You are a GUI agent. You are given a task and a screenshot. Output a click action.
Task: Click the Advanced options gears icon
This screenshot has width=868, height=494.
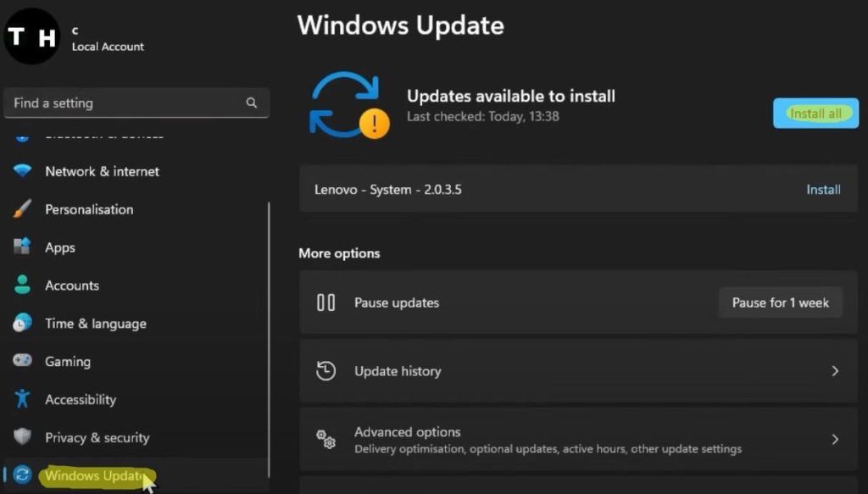point(325,439)
